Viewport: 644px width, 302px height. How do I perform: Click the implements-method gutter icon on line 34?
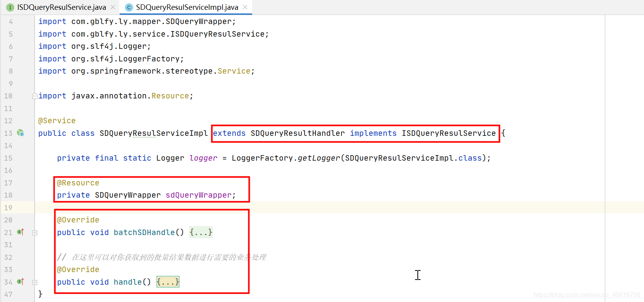[20, 282]
